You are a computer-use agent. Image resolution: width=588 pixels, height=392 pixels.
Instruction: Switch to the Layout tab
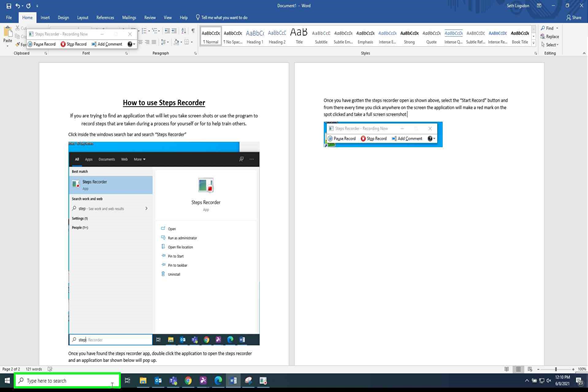coord(82,18)
